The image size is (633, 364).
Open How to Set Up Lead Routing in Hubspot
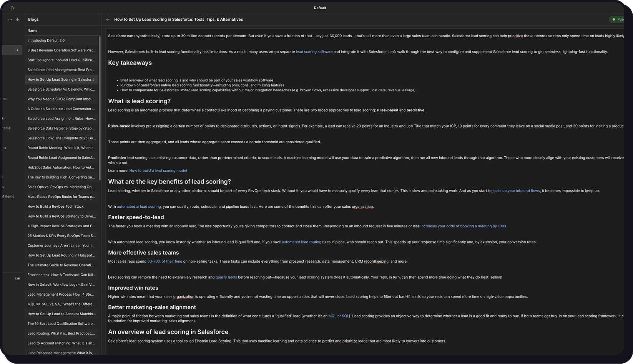[61, 255]
